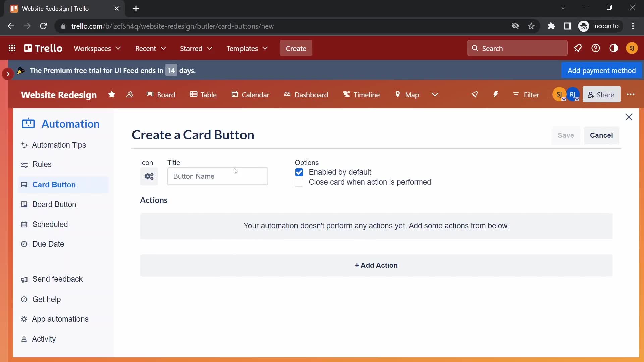This screenshot has height=362, width=644.
Task: Click the Send feedback link
Action: 57,279
